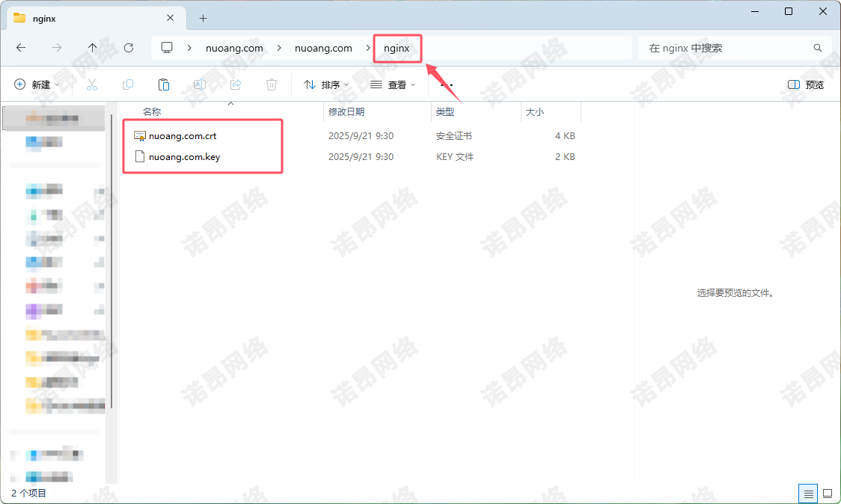The height and width of the screenshot is (504, 841).
Task: Click the nginx breadcrumb in address bar
Action: [x=397, y=48]
